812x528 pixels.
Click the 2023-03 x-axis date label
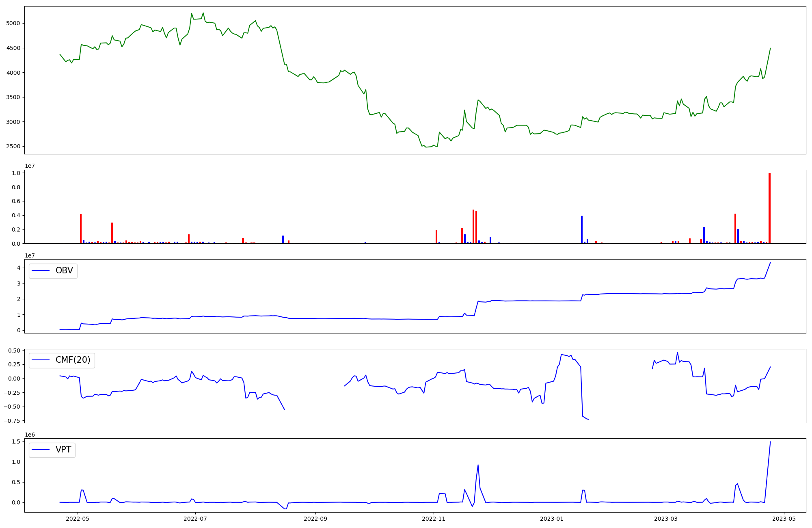click(x=666, y=519)
